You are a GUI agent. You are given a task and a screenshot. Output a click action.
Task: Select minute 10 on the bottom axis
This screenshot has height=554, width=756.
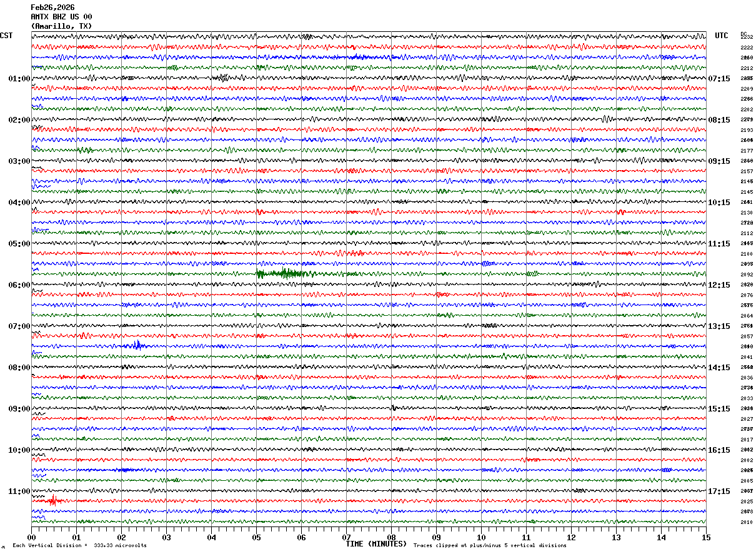coord(481,537)
